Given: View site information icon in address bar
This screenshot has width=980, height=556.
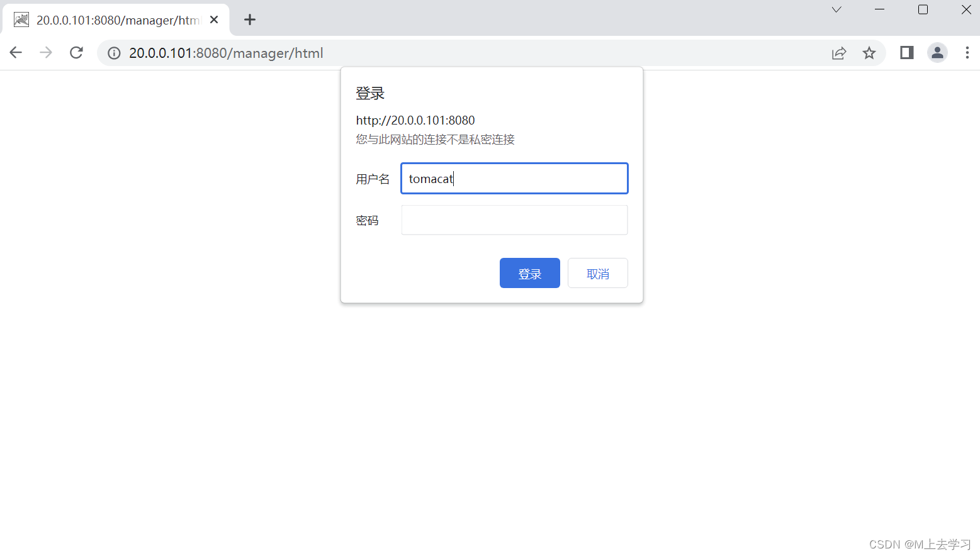Looking at the screenshot, I should pyautogui.click(x=114, y=53).
